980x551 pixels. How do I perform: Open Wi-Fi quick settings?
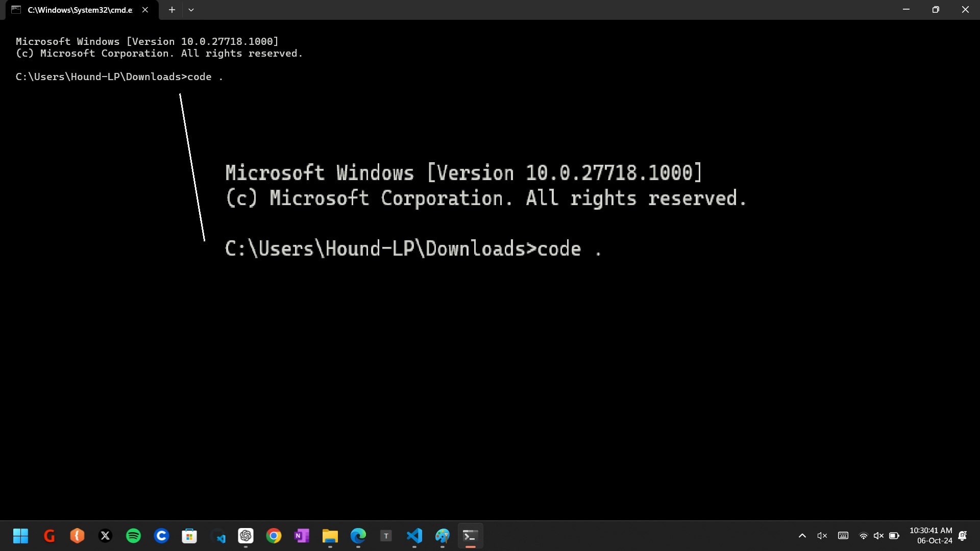coord(863,536)
